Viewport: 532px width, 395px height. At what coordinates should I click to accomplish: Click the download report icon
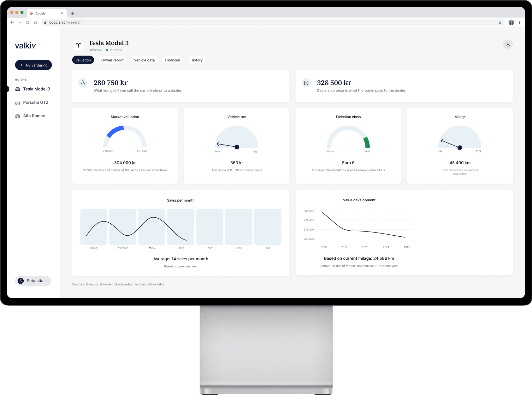pos(507,44)
